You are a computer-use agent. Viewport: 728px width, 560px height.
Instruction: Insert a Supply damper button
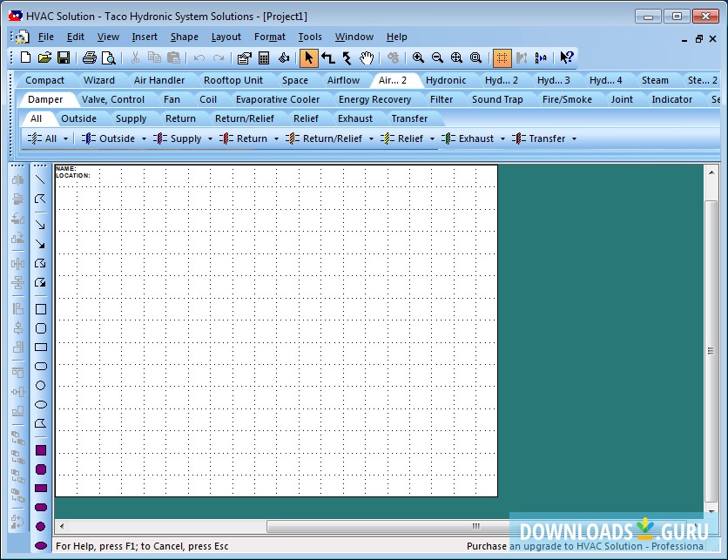pyautogui.click(x=179, y=138)
